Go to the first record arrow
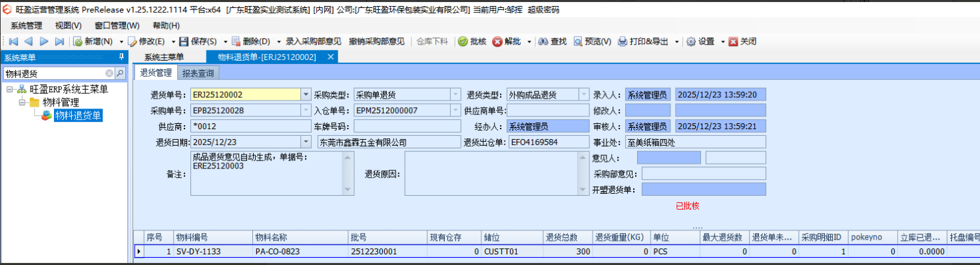 (x=13, y=41)
